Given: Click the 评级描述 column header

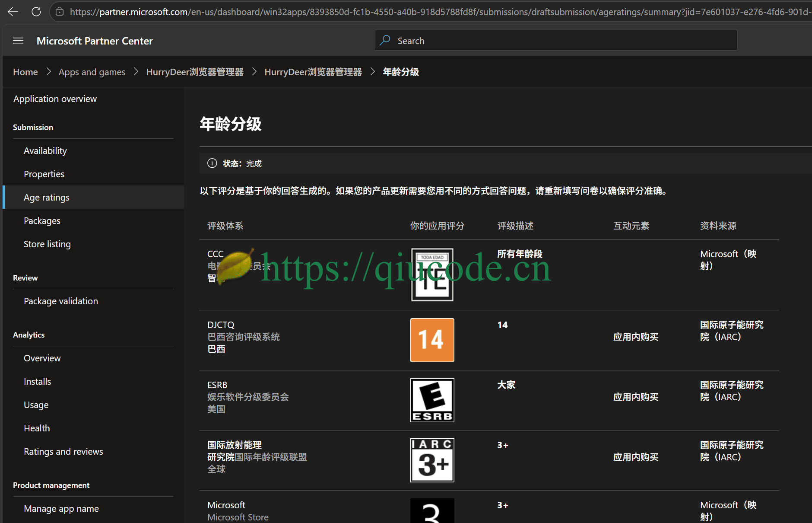Looking at the screenshot, I should [515, 226].
